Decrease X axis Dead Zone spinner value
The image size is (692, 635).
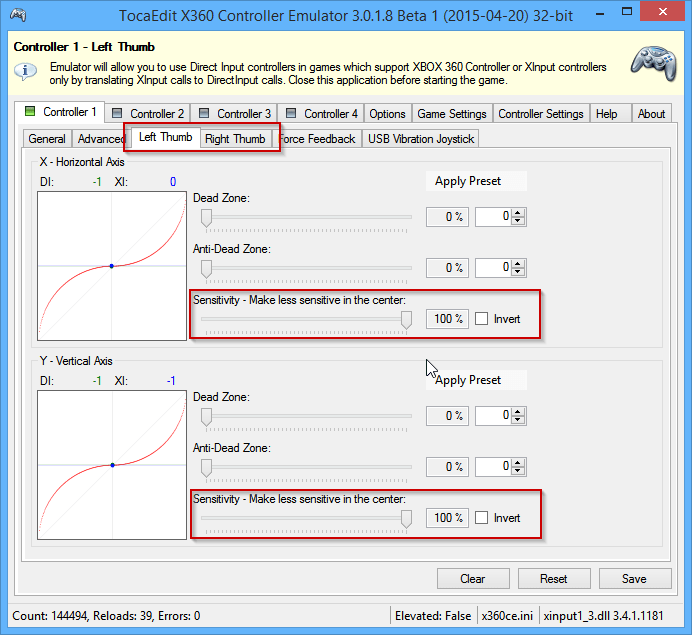(x=518, y=221)
